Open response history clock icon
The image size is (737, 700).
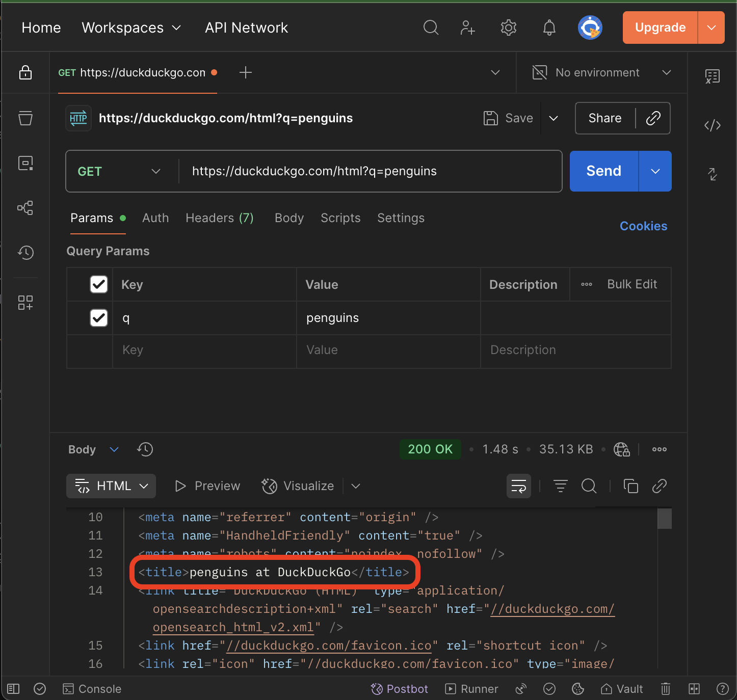145,449
